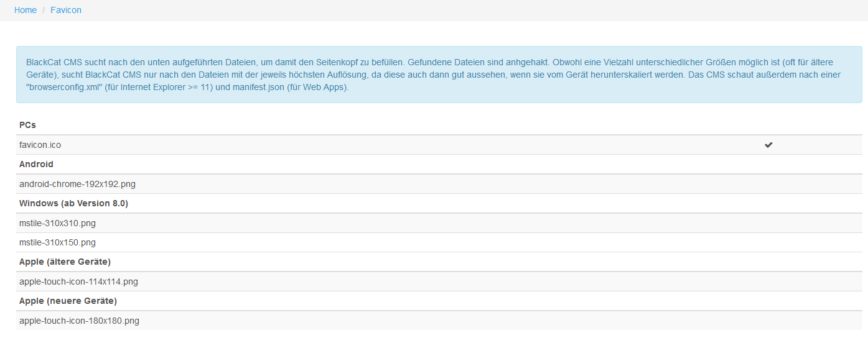
Task: Click the Android section header
Action: point(36,164)
